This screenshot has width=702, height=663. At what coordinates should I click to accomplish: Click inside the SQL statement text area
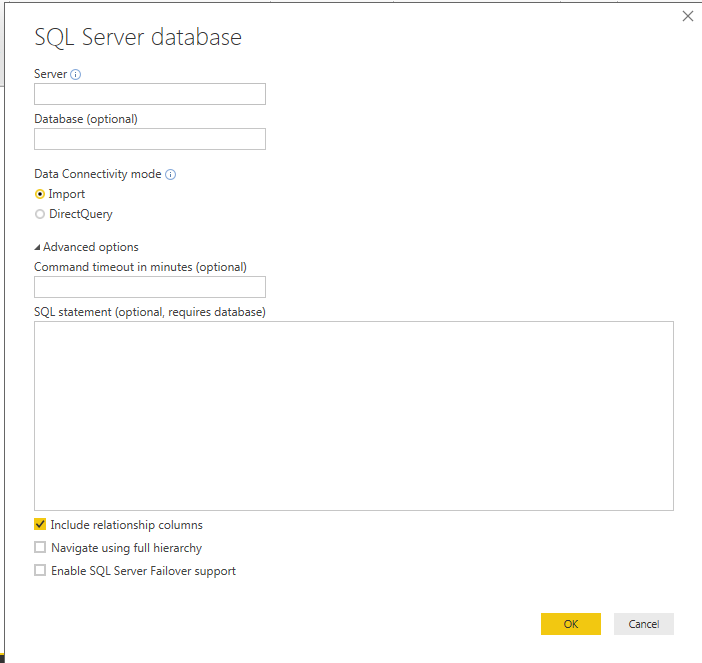tap(354, 415)
